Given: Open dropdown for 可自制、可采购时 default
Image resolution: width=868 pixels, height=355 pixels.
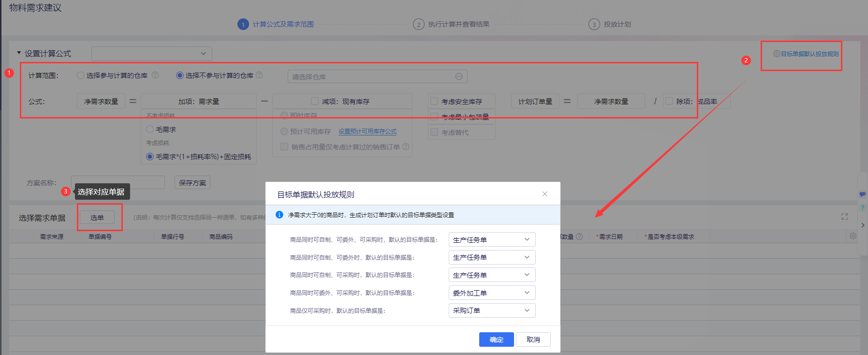Looking at the screenshot, I should pyautogui.click(x=492, y=275).
